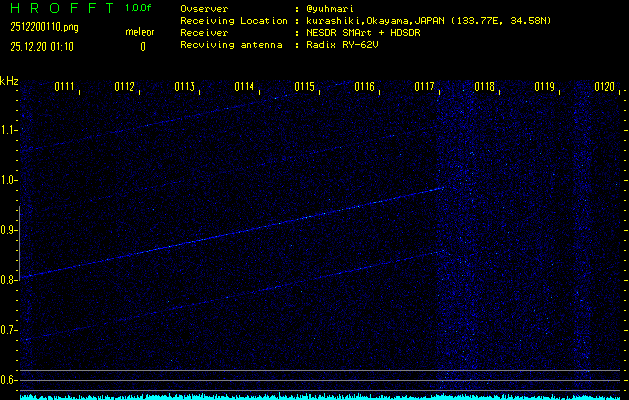Viewport: 629px width, 400px height.
Task: Click the 0114 time marker
Action: (x=244, y=87)
